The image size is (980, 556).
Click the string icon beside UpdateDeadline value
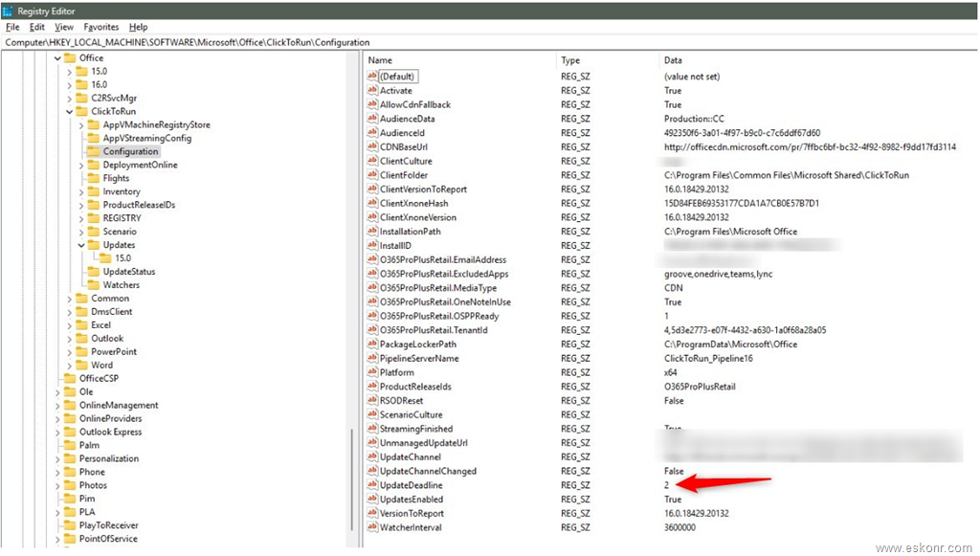[372, 485]
